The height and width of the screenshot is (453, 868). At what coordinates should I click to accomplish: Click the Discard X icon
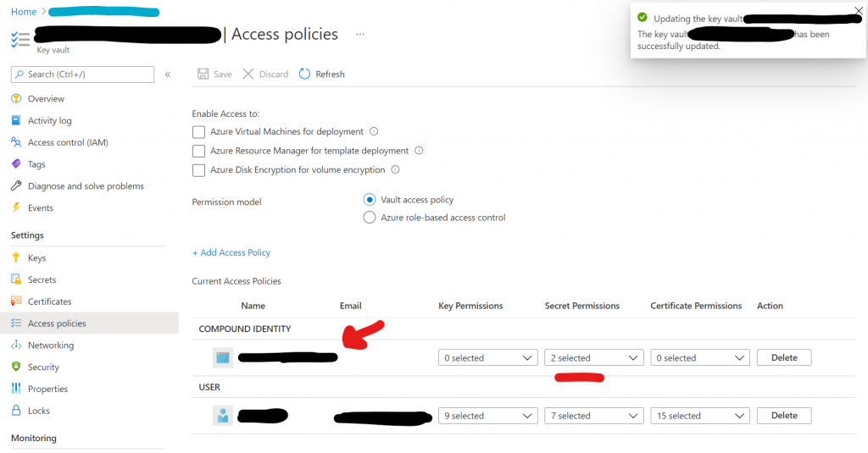(x=248, y=75)
